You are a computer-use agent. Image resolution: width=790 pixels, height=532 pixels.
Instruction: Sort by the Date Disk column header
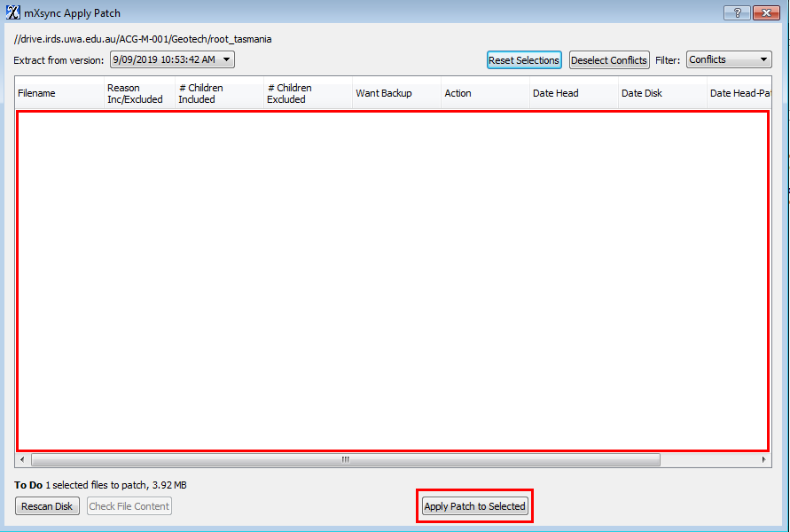tap(661, 93)
